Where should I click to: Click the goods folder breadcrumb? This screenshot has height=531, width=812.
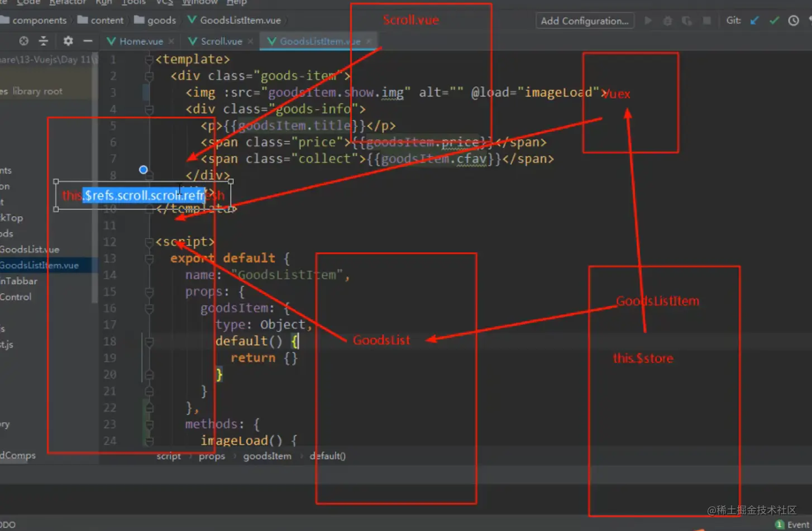155,21
